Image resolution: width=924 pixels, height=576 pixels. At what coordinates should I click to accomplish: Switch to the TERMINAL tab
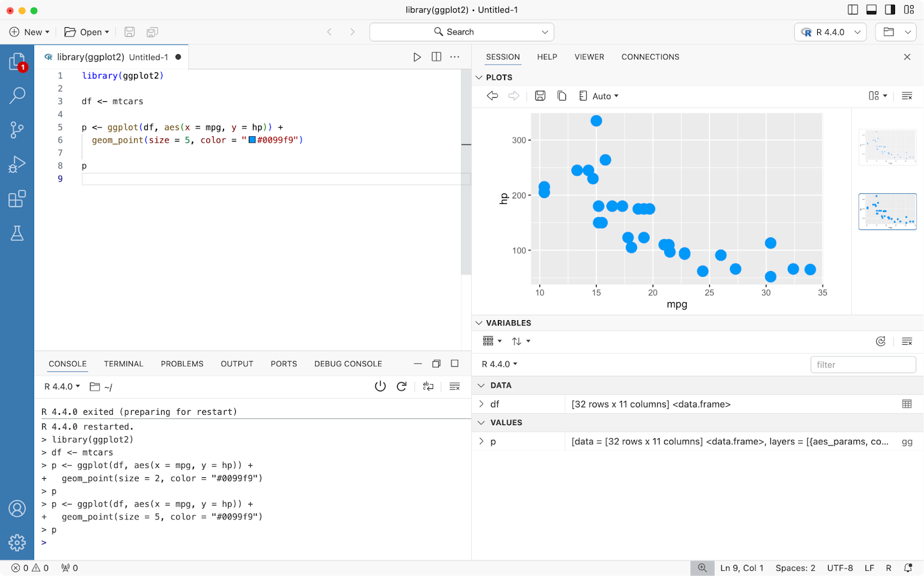pos(123,364)
